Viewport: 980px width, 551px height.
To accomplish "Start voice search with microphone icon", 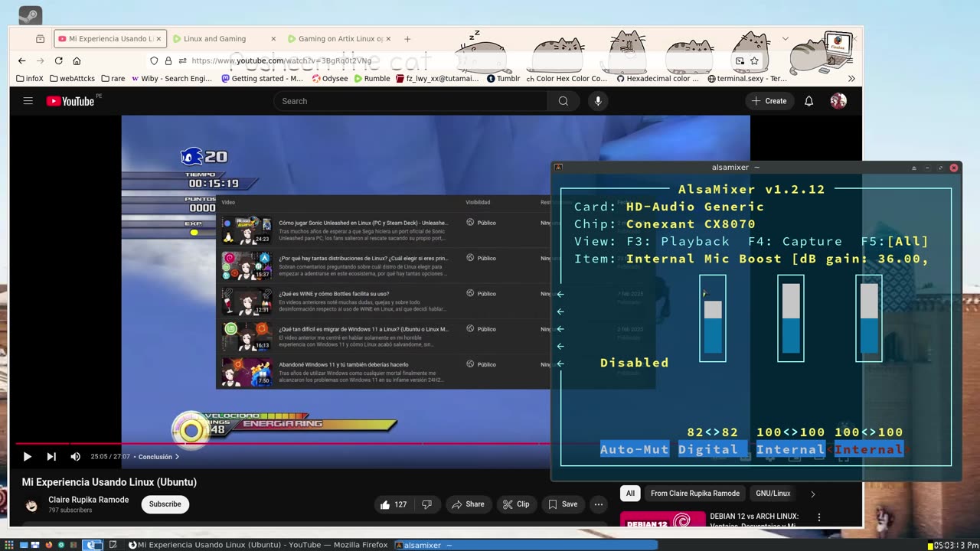I will coord(598,101).
